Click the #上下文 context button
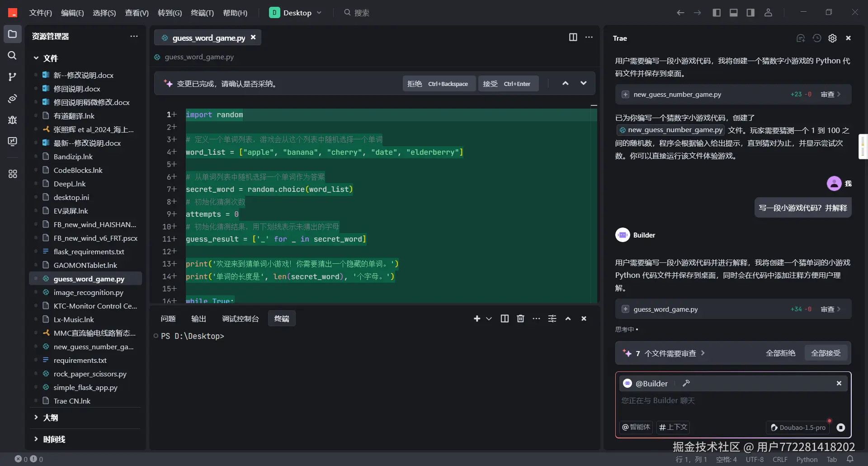The height and width of the screenshot is (466, 868). point(673,427)
